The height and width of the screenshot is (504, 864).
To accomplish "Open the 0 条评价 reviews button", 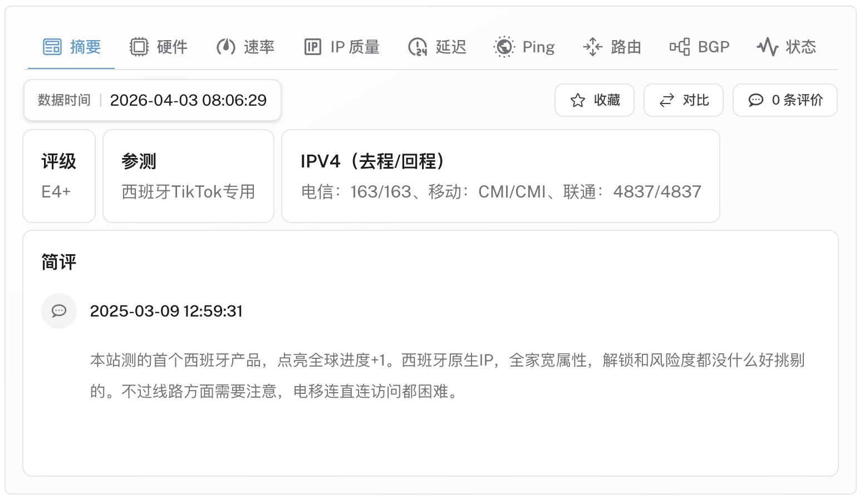I will 785,100.
